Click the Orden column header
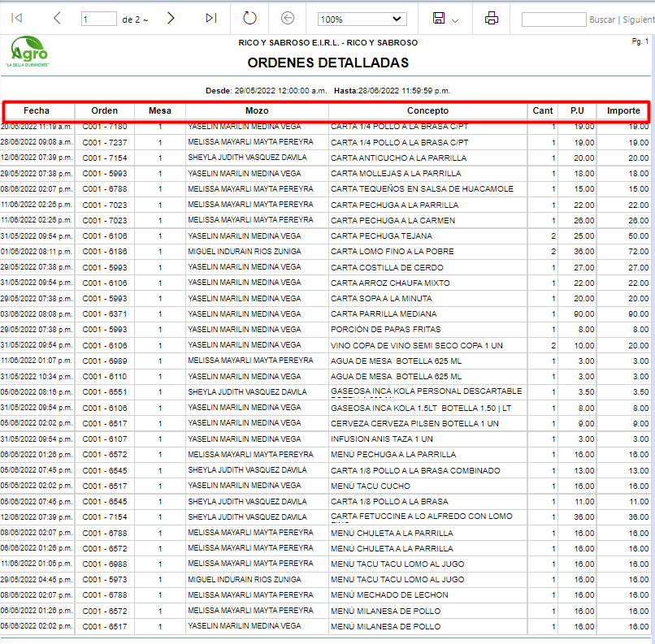The height and width of the screenshot is (644, 655). 105,110
